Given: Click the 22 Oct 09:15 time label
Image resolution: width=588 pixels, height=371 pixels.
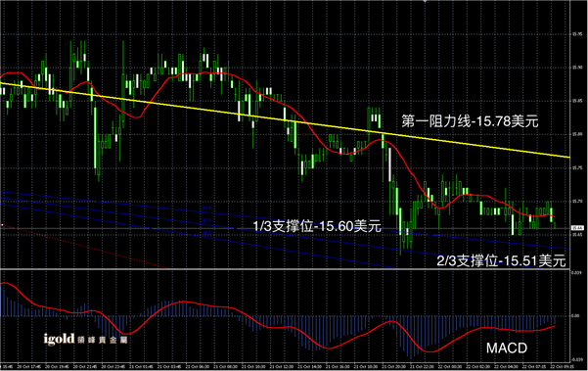Looking at the screenshot, I should click(563, 366).
